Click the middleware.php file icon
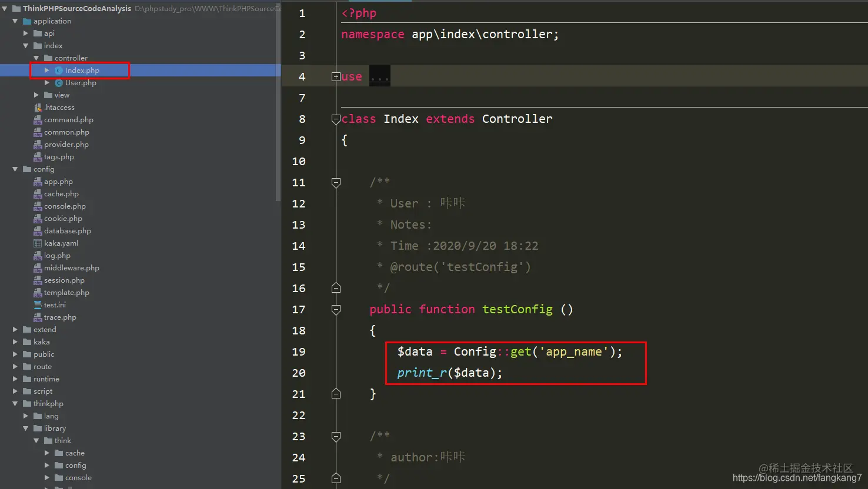 pyautogui.click(x=38, y=267)
